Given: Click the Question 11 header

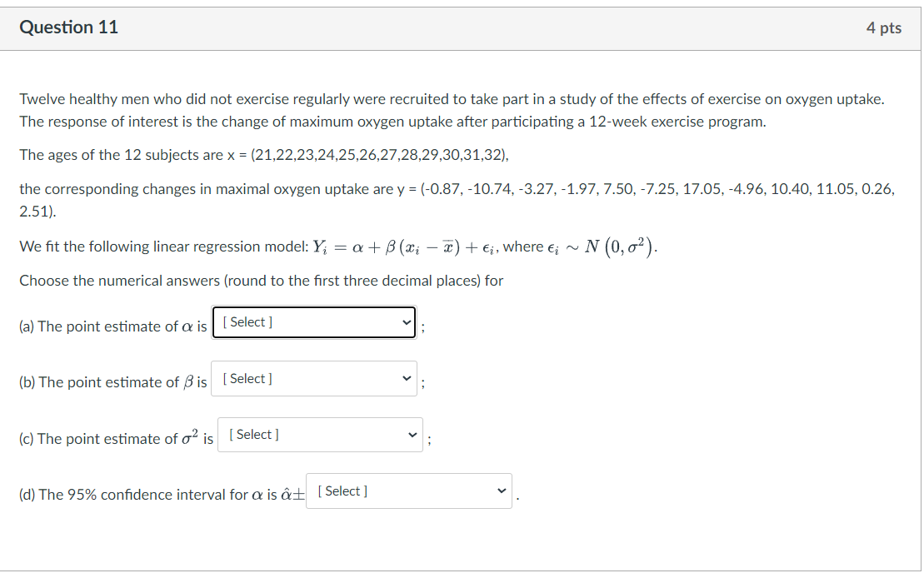Looking at the screenshot, I should (69, 27).
